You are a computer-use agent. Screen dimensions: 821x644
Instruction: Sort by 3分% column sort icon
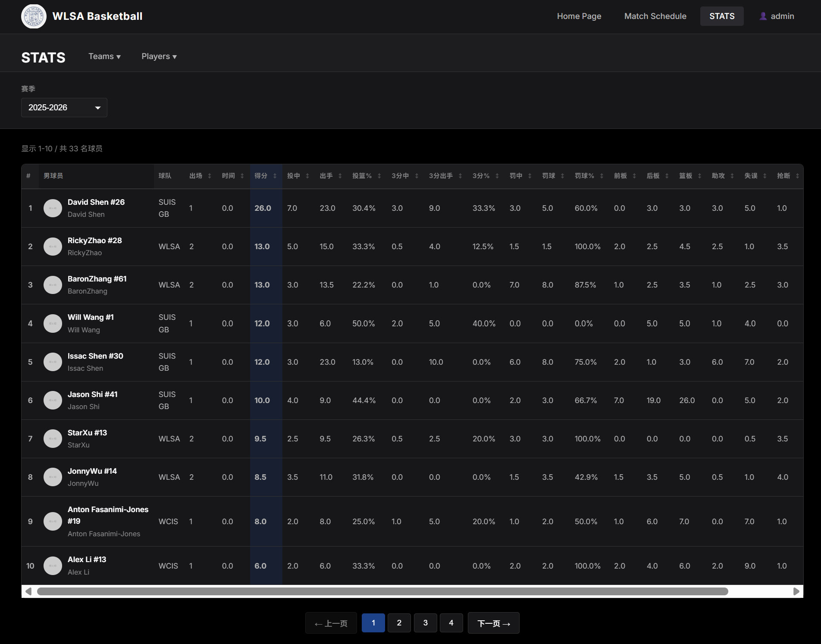497,176
